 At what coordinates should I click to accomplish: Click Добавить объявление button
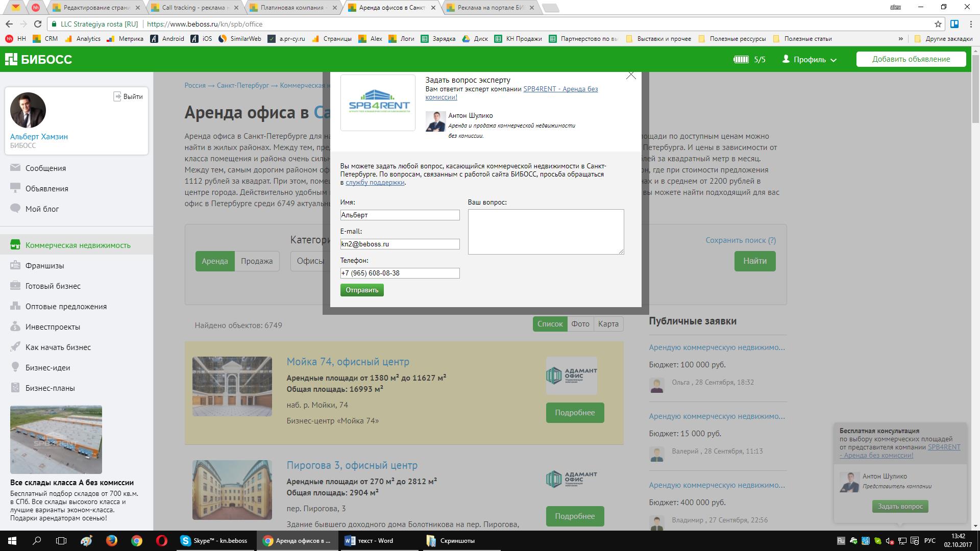(911, 59)
